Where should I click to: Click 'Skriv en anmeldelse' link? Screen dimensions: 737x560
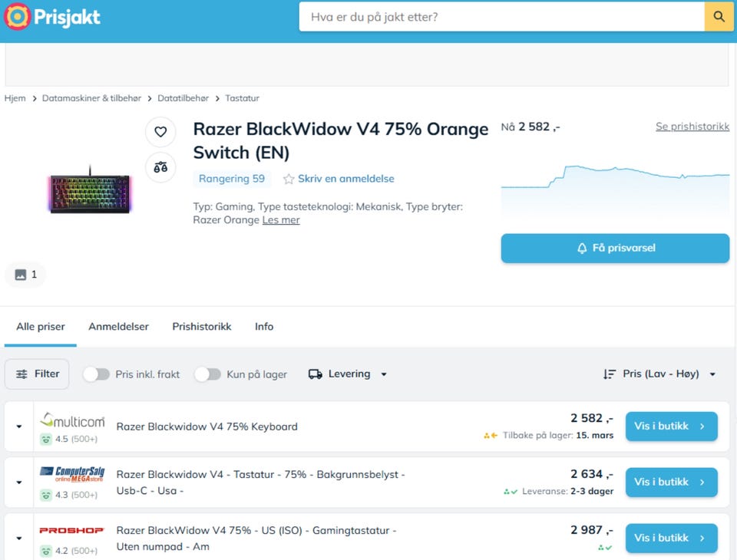(x=346, y=179)
